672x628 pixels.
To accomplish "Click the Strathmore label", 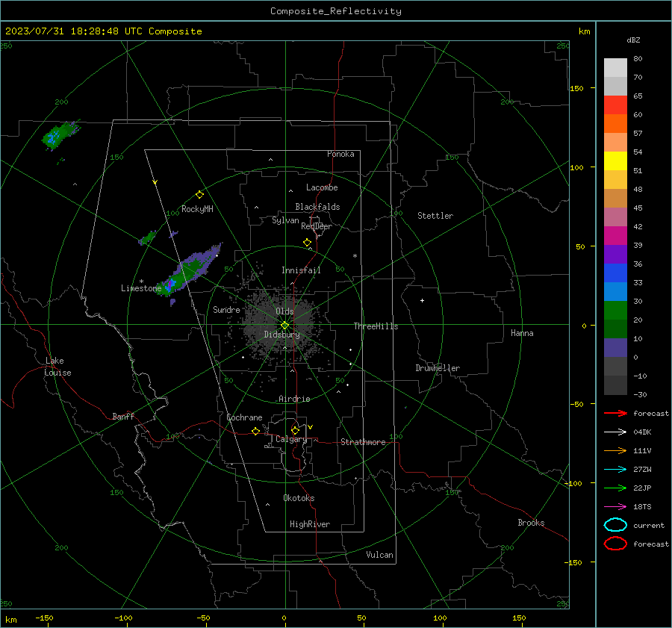I will click(363, 442).
